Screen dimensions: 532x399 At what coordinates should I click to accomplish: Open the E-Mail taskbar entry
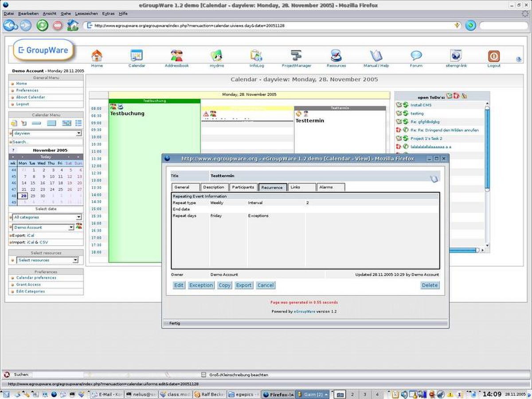tap(107, 394)
